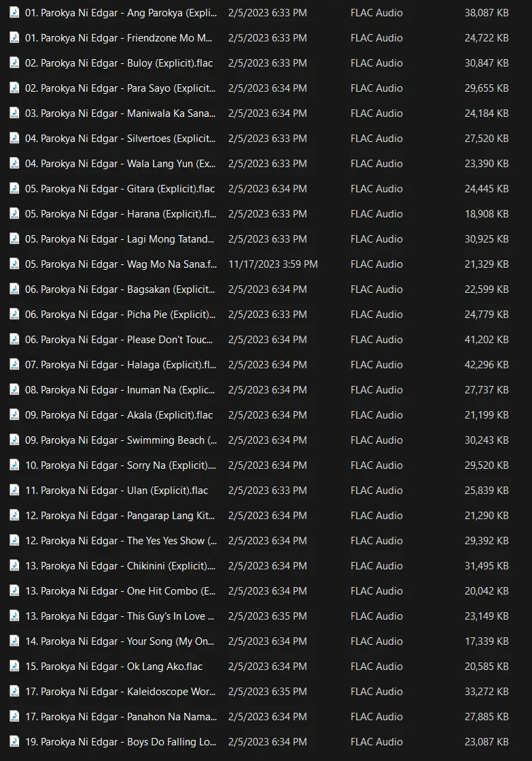The image size is (532, 761).
Task: Click FLAC Audio type in Ang Parokya row
Action: [x=376, y=13]
